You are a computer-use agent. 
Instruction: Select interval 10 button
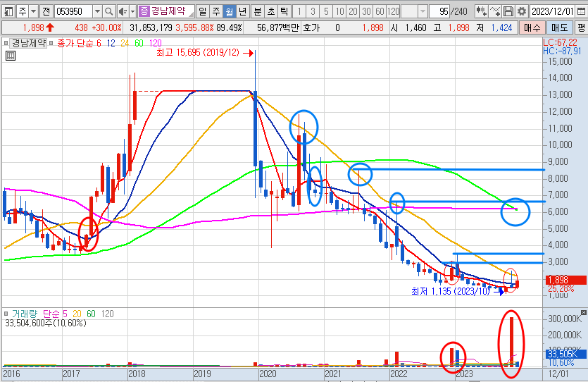point(339,12)
